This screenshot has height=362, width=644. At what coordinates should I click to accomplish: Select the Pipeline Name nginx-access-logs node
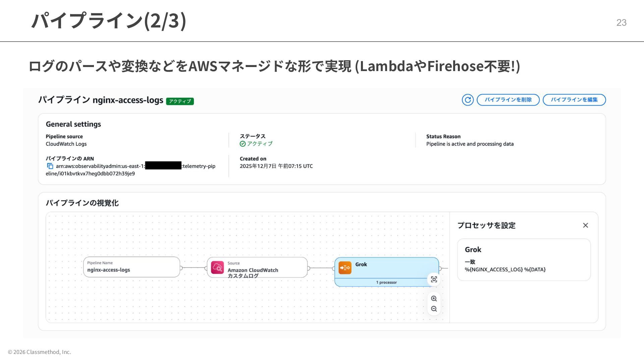(x=131, y=267)
